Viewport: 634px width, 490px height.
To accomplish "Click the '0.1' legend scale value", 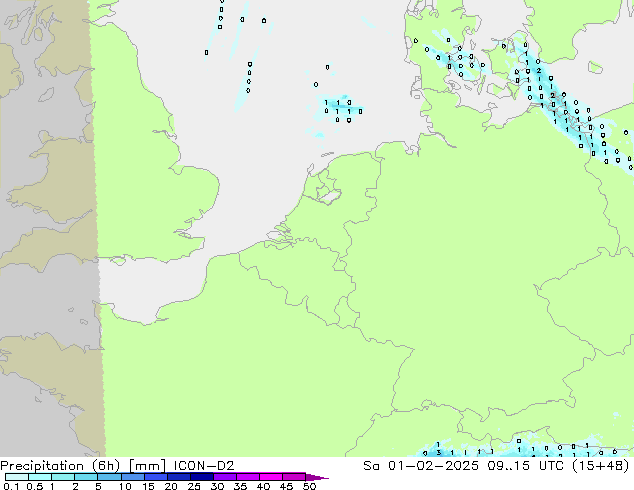I will [11, 486].
